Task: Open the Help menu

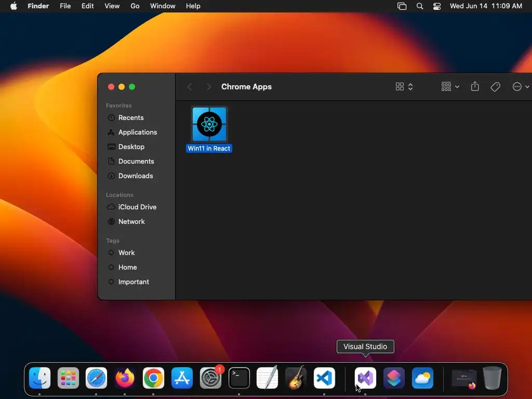Action: [x=193, y=6]
